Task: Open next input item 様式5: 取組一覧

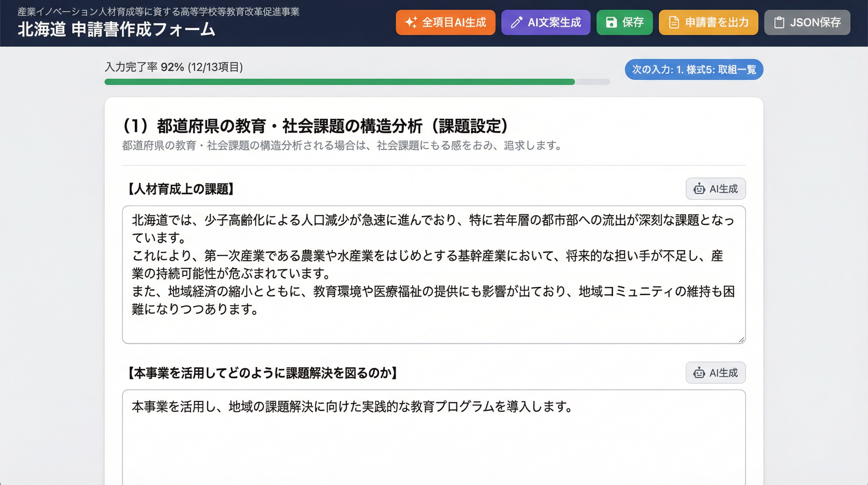Action: [x=694, y=69]
